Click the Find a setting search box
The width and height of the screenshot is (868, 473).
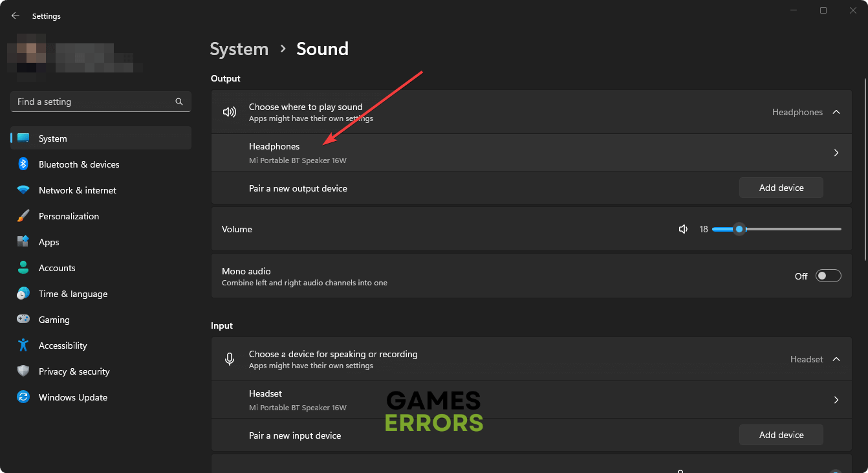(x=101, y=102)
